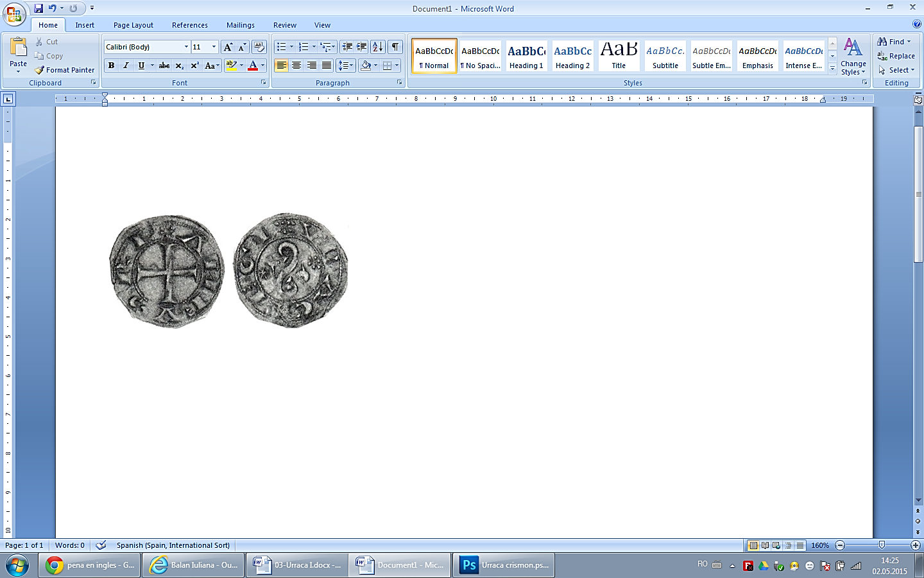Viewport: 924px width, 578px height.
Task: Click the Grow Font icon
Action: click(228, 47)
